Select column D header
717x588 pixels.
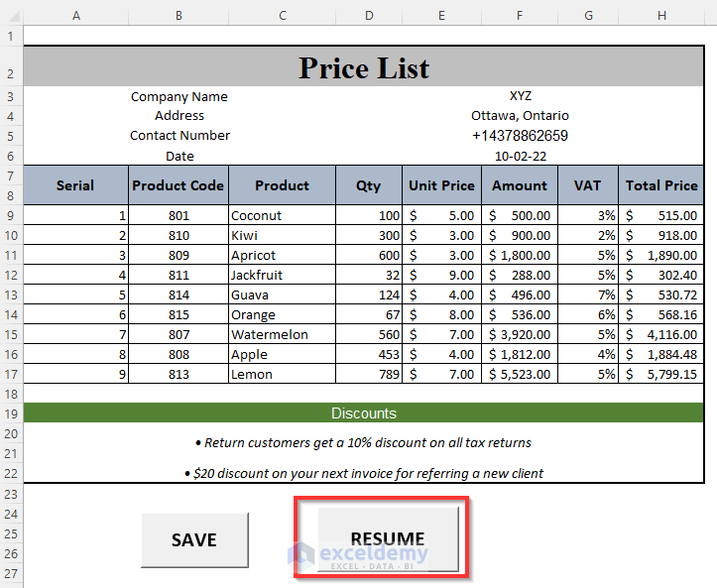pos(369,16)
